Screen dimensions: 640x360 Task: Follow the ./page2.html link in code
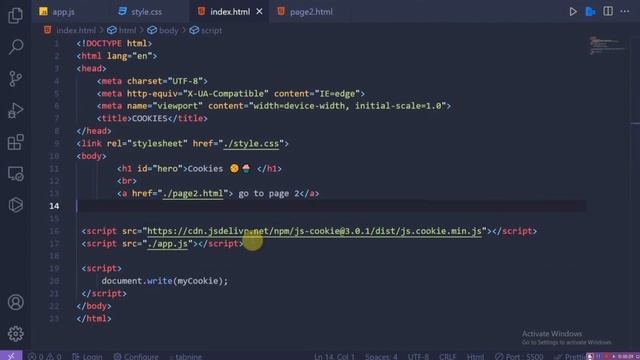click(x=193, y=193)
